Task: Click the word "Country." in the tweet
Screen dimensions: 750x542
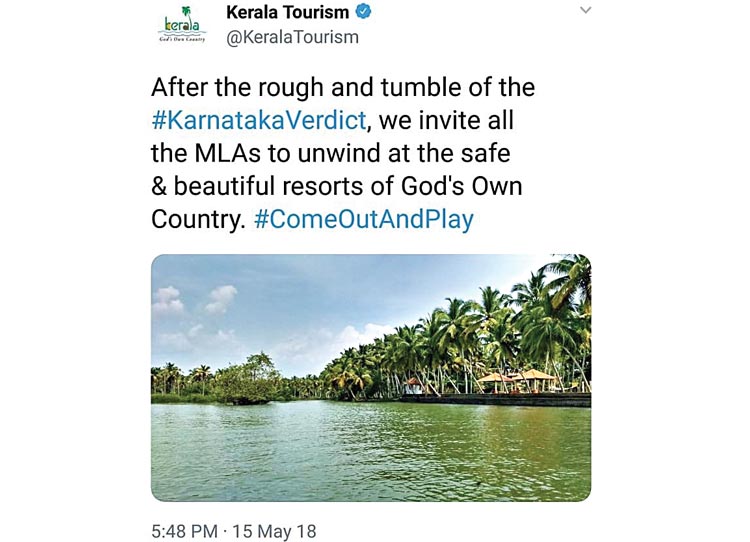Action: (198, 220)
